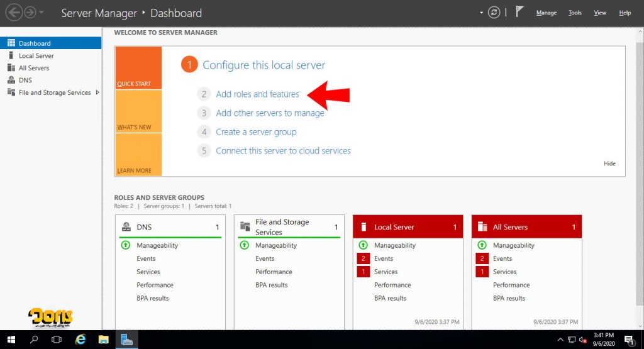Select Dashboard in the navigation pane

(x=50, y=43)
